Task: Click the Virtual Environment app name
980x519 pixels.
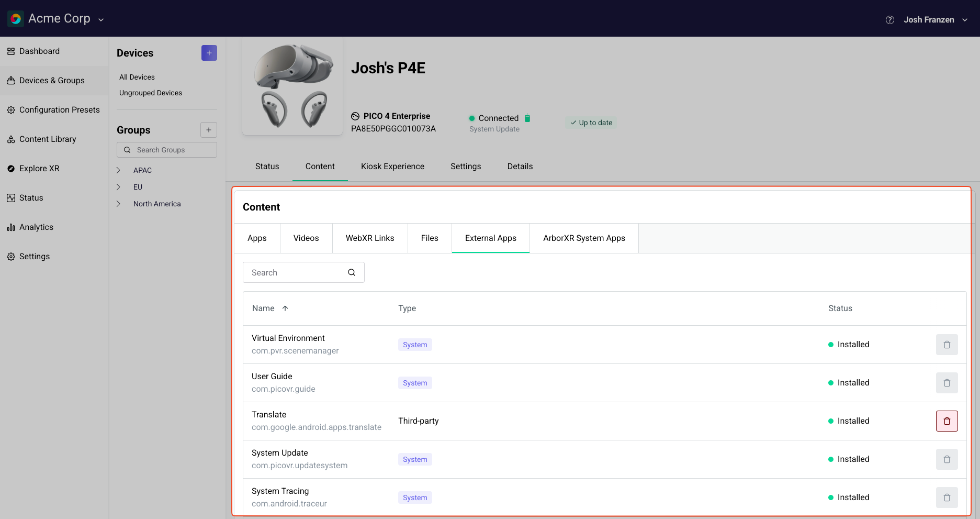Action: tap(288, 338)
